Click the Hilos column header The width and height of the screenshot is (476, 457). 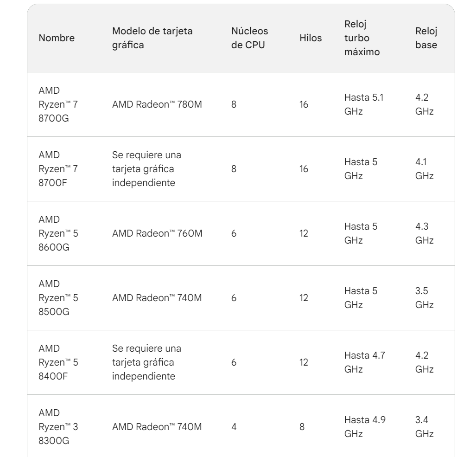pyautogui.click(x=311, y=38)
